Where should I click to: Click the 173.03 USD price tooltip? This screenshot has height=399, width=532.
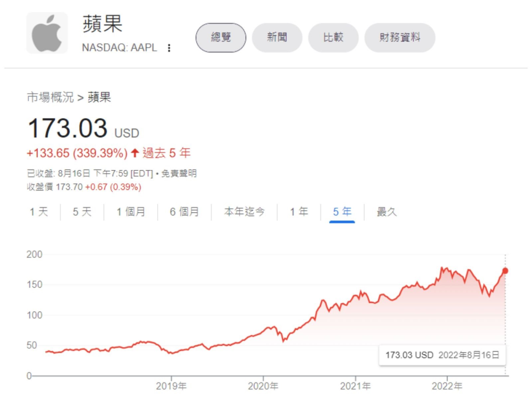click(x=442, y=355)
